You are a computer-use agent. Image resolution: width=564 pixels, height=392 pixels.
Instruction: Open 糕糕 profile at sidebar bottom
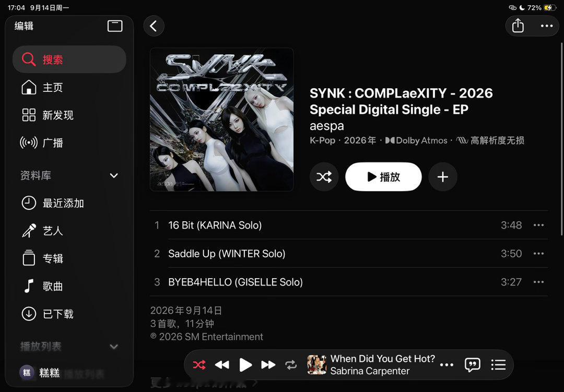coord(40,373)
